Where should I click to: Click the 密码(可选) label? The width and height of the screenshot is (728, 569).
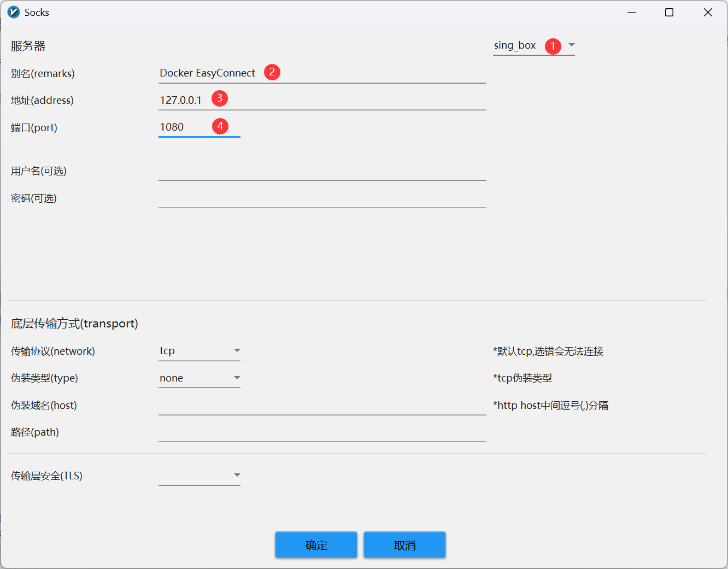pos(34,198)
